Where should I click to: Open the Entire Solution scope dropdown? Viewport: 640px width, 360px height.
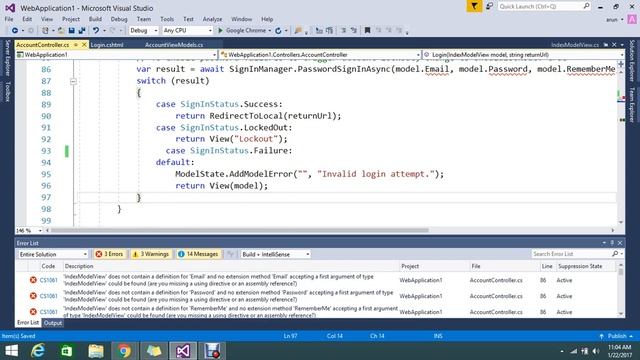tap(53, 254)
